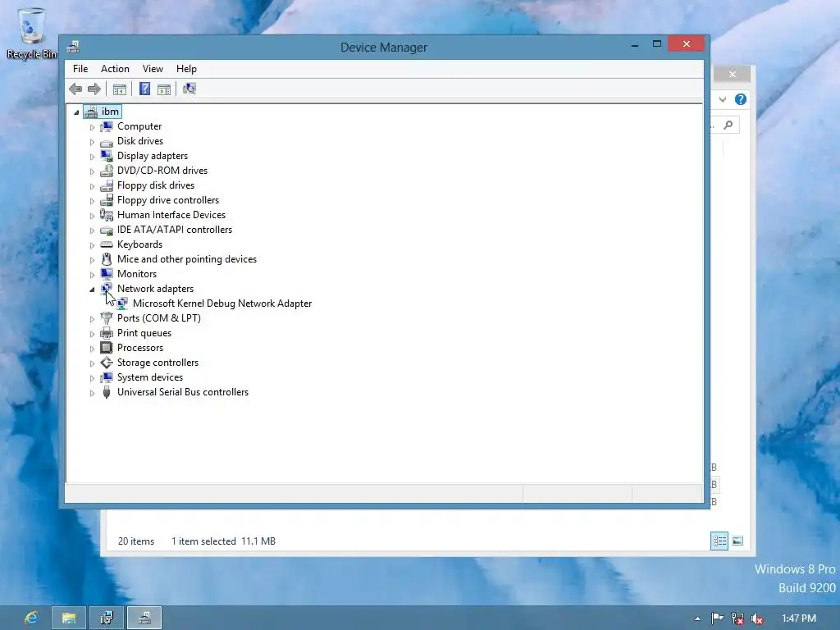Click the Disk drives icon
The height and width of the screenshot is (630, 840).
(107, 141)
